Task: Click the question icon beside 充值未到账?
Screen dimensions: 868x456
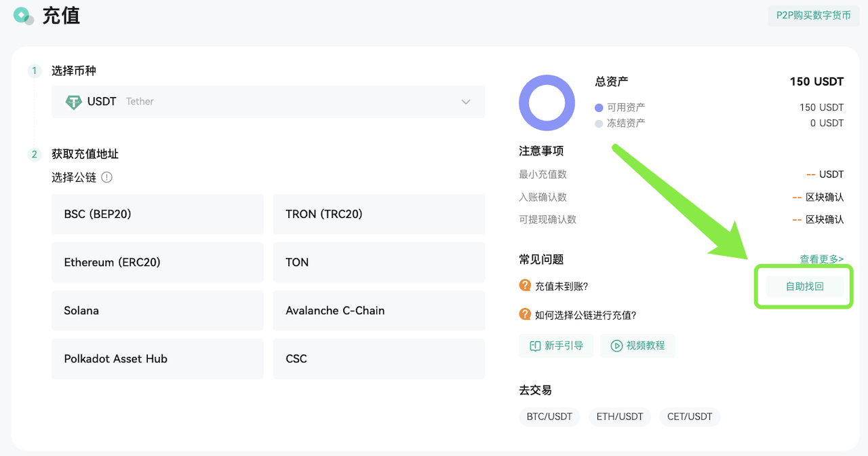Action: pyautogui.click(x=525, y=286)
